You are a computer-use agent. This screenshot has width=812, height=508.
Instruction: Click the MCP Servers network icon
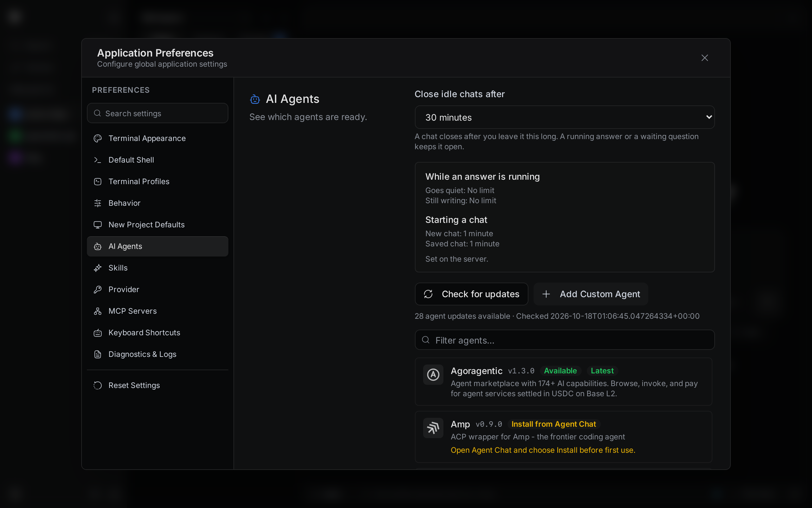[x=98, y=311]
